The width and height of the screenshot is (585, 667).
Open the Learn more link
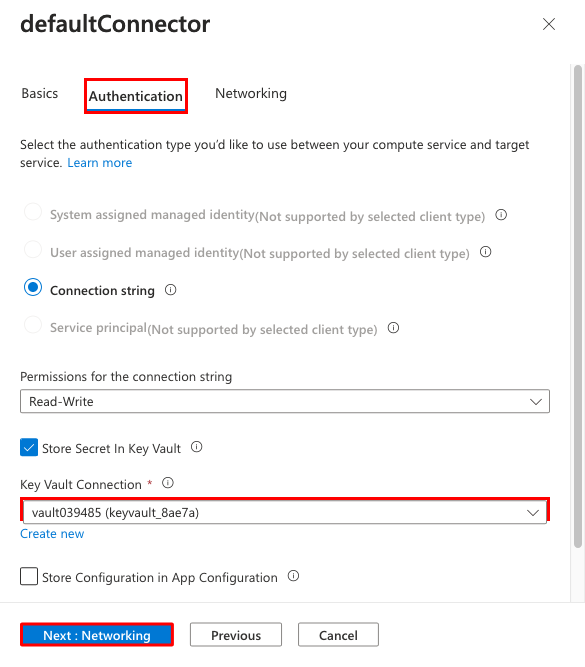(100, 163)
